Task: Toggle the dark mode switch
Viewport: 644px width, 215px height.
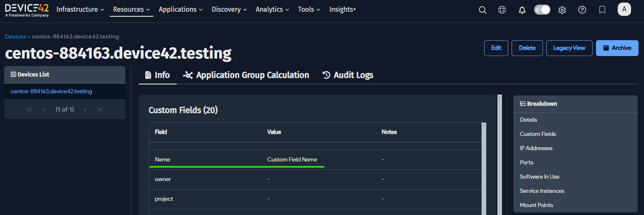Action: point(542,10)
